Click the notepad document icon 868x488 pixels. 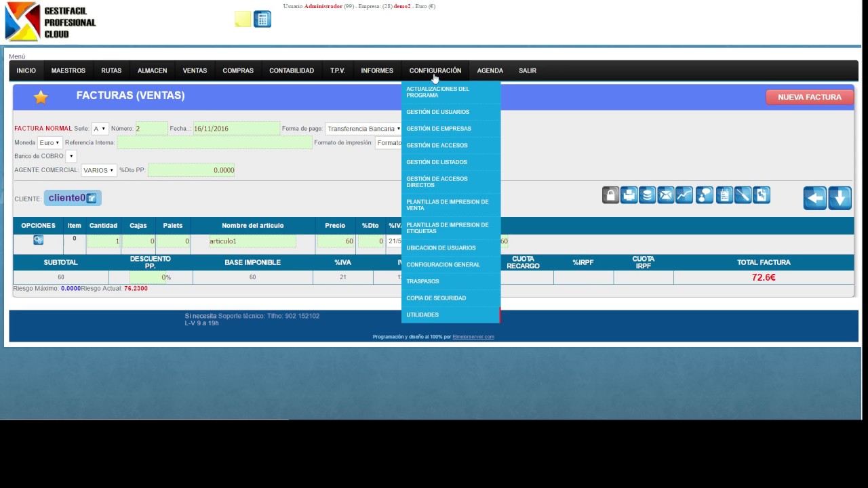tap(724, 196)
